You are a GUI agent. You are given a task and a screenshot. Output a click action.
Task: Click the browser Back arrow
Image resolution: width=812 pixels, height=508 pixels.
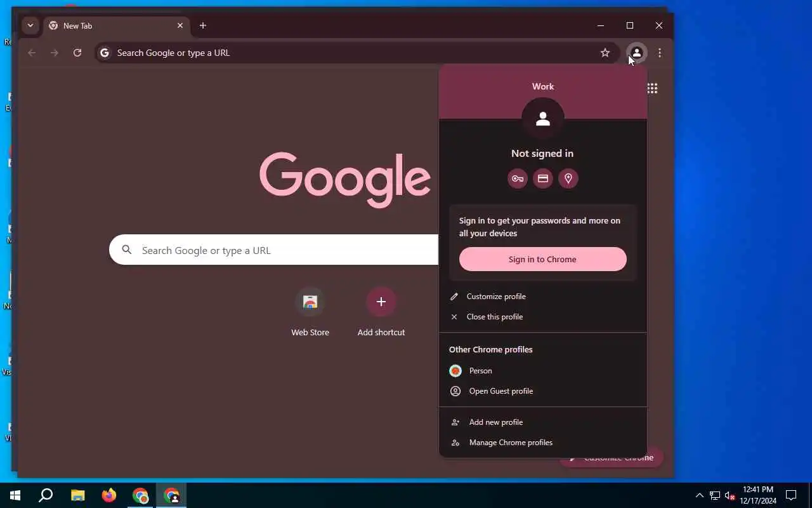coord(32,53)
